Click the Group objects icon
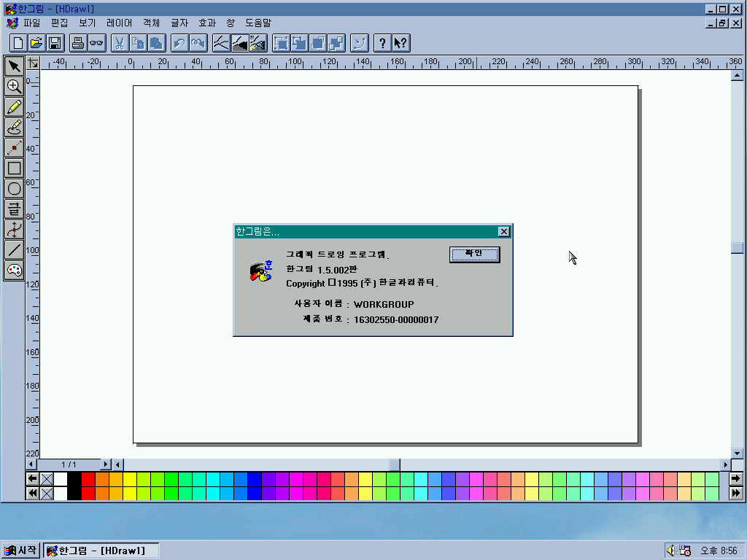This screenshot has width=747, height=560. coord(281,43)
